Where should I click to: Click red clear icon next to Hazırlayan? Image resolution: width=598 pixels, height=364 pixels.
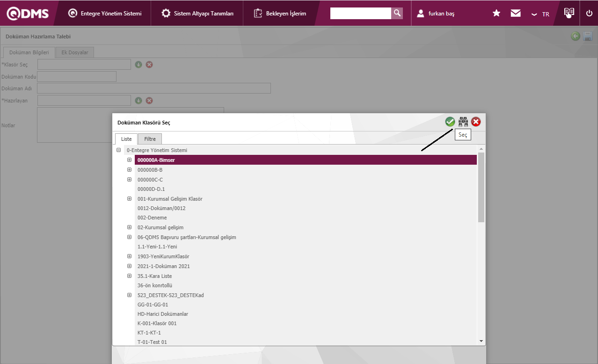pyautogui.click(x=149, y=100)
